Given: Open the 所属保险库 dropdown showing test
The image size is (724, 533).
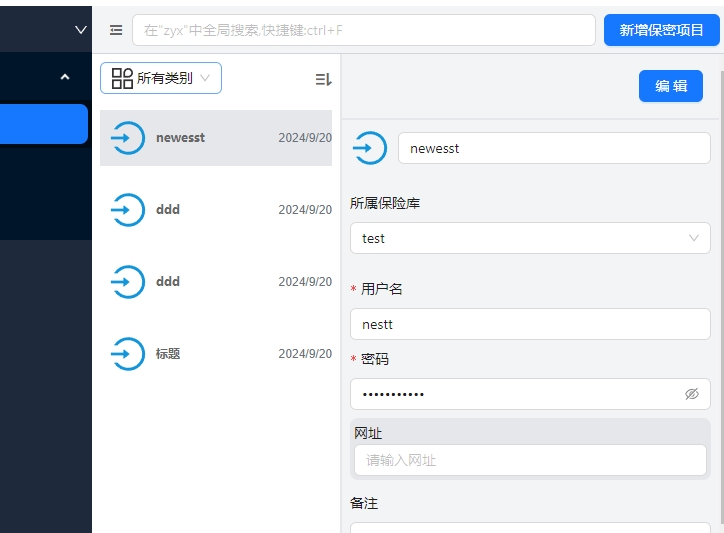Looking at the screenshot, I should 529,238.
